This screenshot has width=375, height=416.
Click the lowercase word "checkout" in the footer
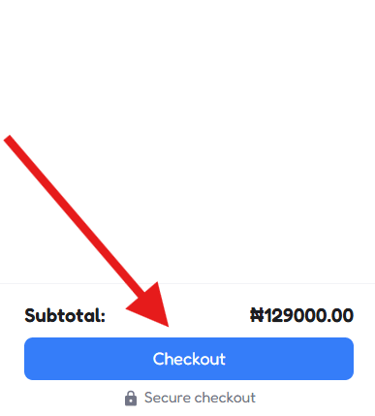click(225, 398)
